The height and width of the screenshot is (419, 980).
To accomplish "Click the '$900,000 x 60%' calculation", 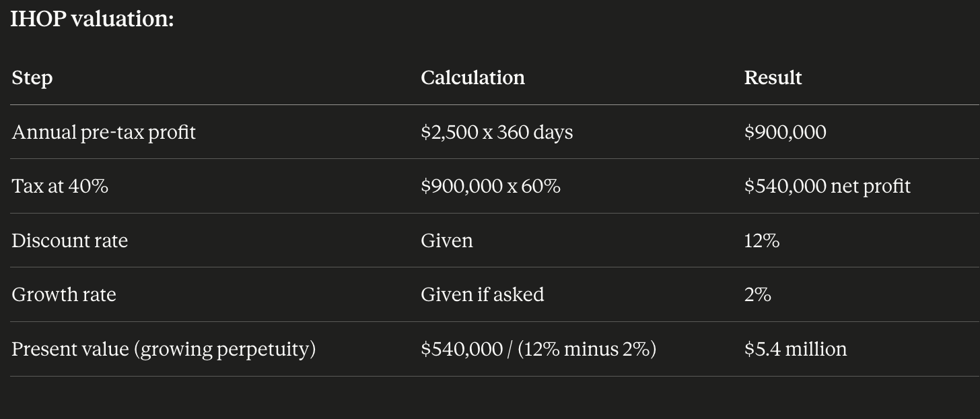I will [x=491, y=186].
